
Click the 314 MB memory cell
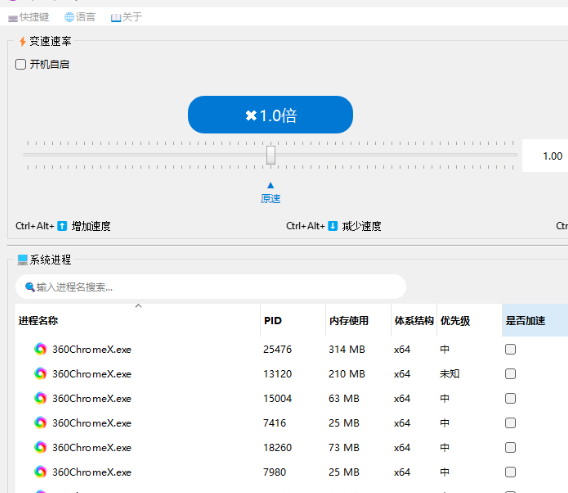(347, 350)
